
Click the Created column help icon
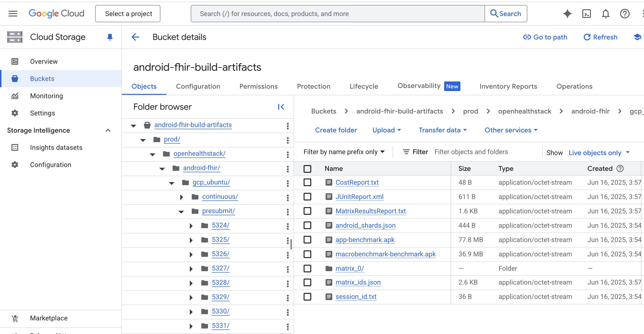(x=620, y=169)
